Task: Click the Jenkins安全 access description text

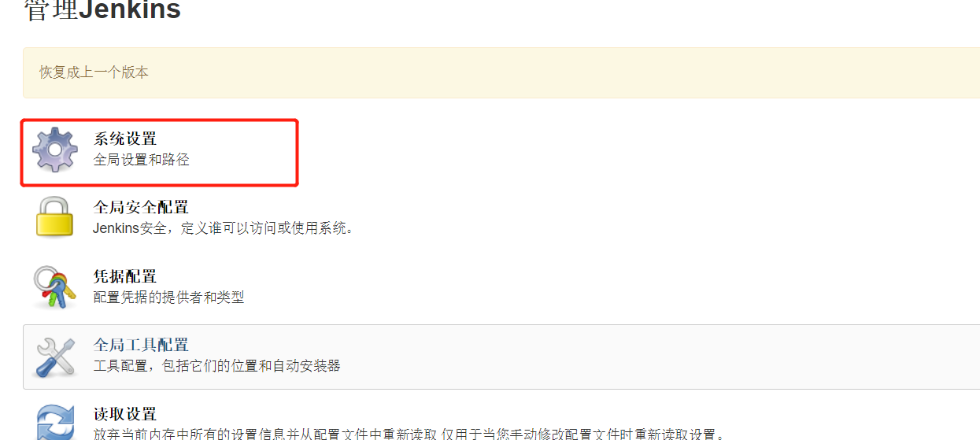Action: click(224, 229)
